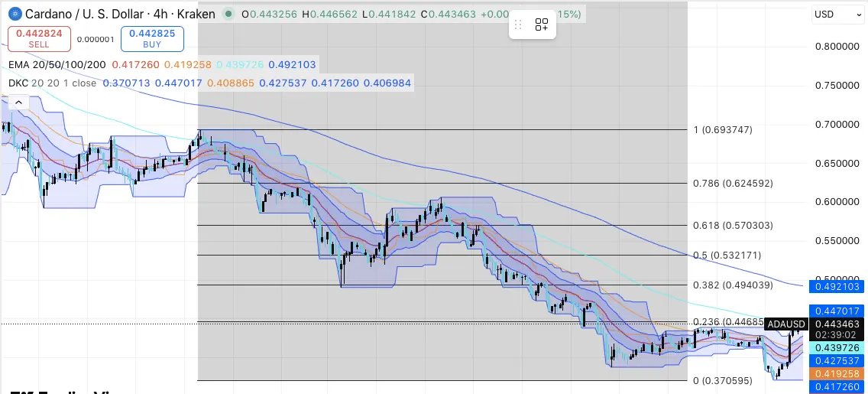
Task: Click the 0.447017 blue price axis tag
Action: coord(836,311)
